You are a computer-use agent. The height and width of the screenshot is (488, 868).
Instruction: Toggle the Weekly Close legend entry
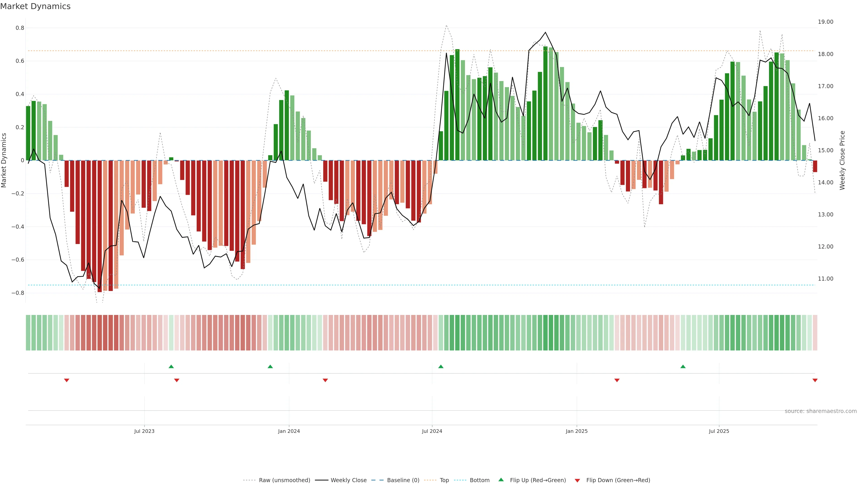(348, 480)
